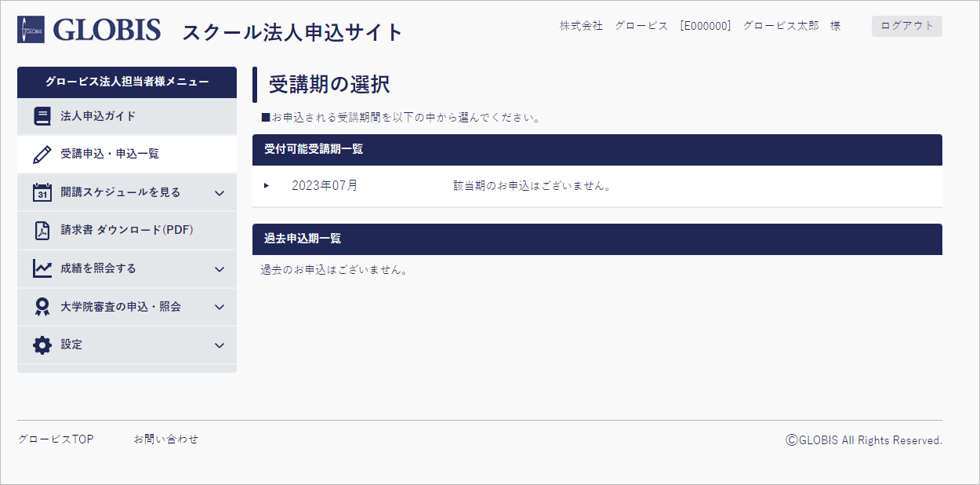Open 大学院審査の申込・照会 menu item
980x485 pixels.
(x=127, y=307)
